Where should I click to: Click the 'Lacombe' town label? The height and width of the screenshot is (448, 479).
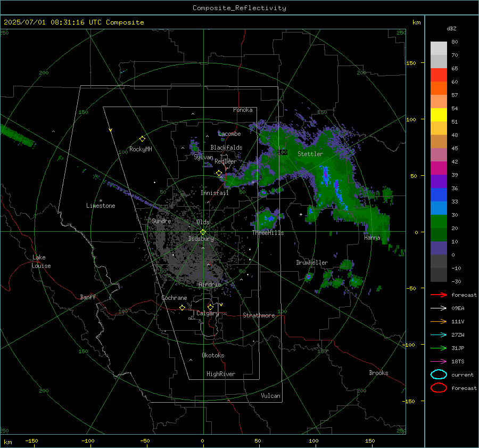[229, 134]
